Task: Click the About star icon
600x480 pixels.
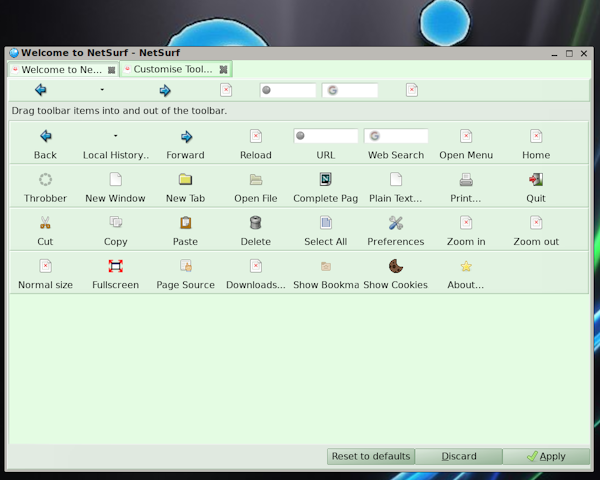Action: [466, 266]
